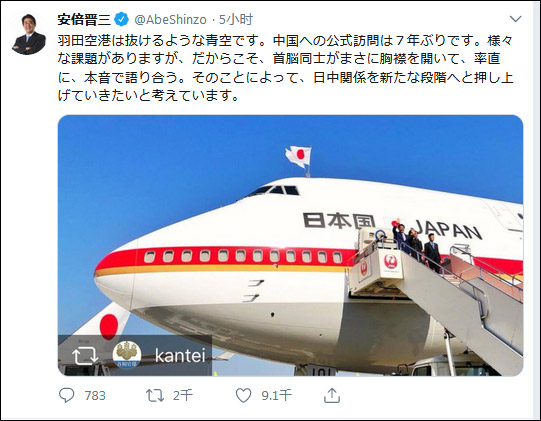Open the share upload icon
The image size is (541, 421).
[332, 395]
